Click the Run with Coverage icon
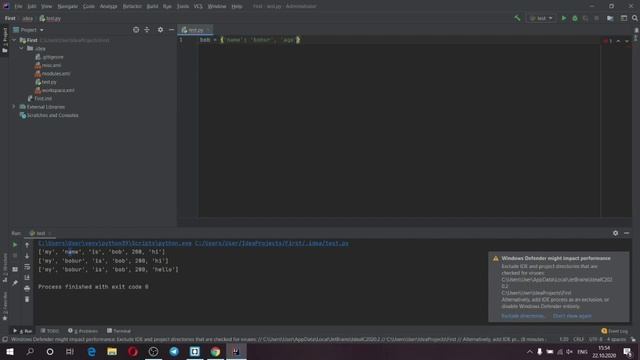Image resolution: width=640 pixels, height=360 pixels. (x=585, y=18)
